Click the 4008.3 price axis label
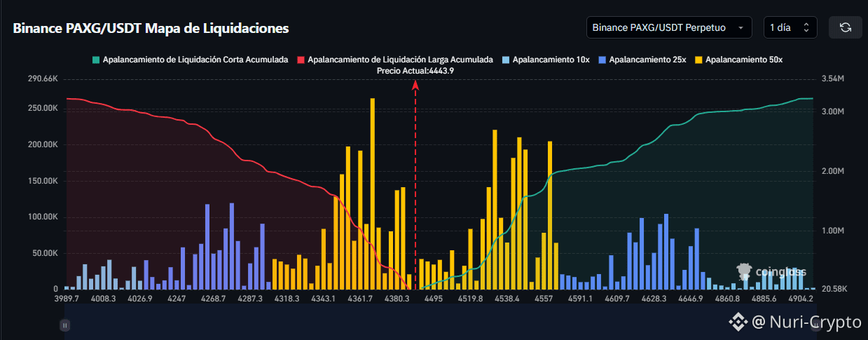Screen dimensions: 868x340 tap(103, 299)
